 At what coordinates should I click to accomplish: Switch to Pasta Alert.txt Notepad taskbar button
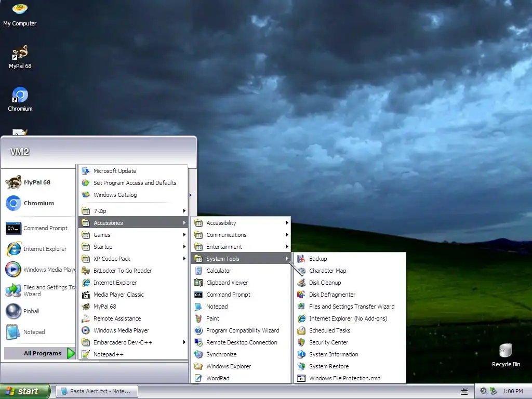(x=97, y=391)
